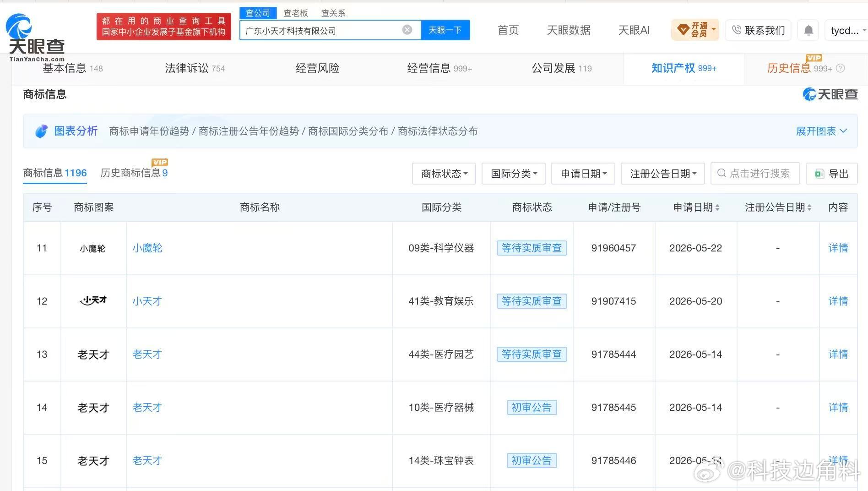The image size is (868, 491).
Task: Go to 首页 in top navigation
Action: point(508,30)
